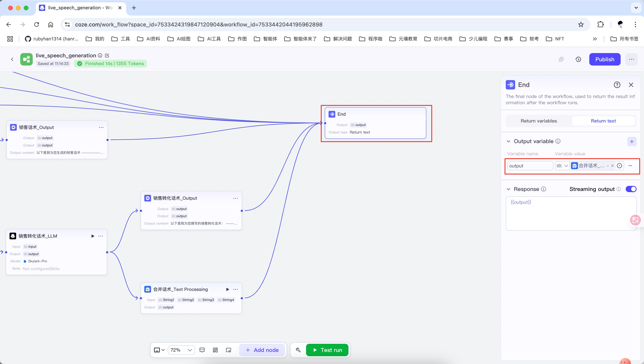Screen dimensions: 644x364
Task: Edit the workflow name with the pencil icon
Action: (107, 55)
